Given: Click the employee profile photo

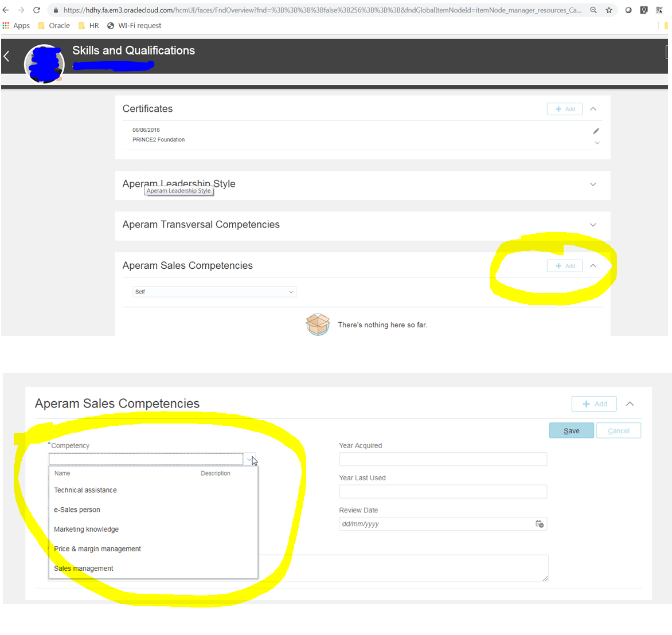Looking at the screenshot, I should point(45,64).
